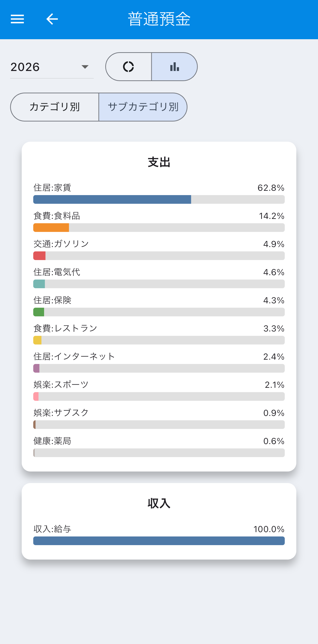Click the orange 食費:食料品 bar
318x644 pixels.
click(51, 228)
